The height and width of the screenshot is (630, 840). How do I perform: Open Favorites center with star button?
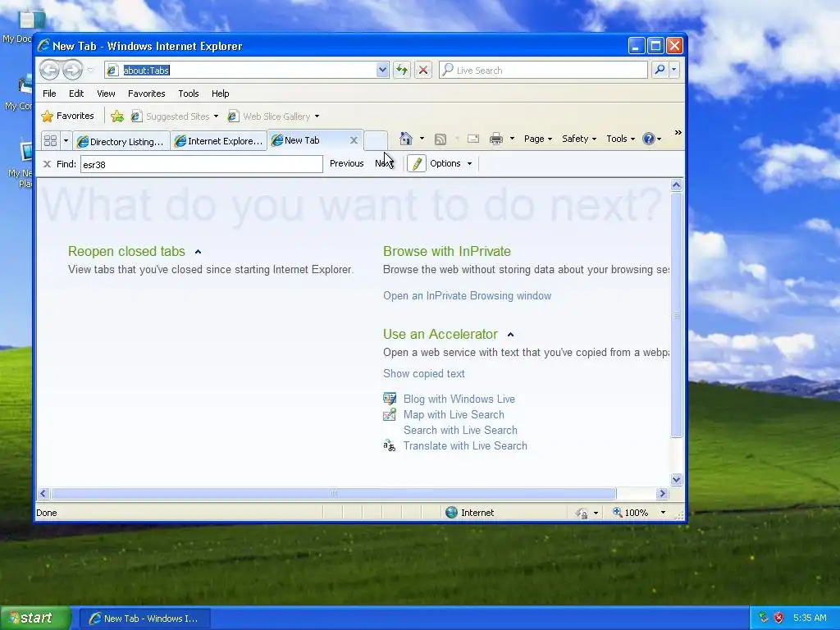tap(67, 116)
